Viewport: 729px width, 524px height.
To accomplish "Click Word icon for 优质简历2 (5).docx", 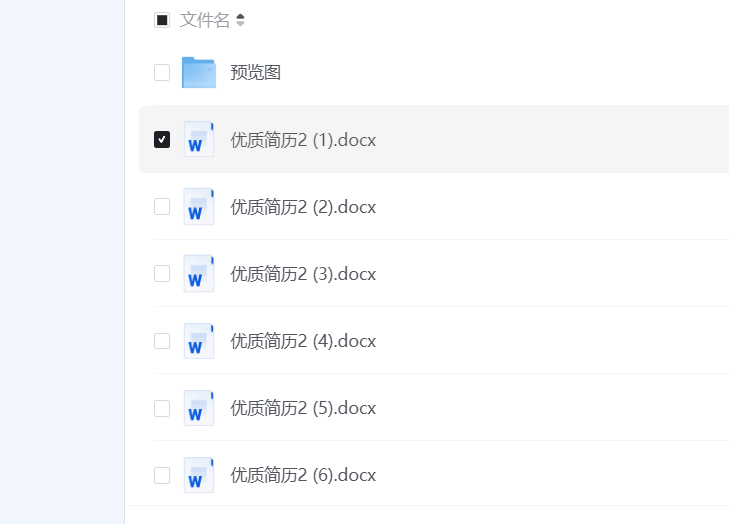I will pyautogui.click(x=199, y=408).
